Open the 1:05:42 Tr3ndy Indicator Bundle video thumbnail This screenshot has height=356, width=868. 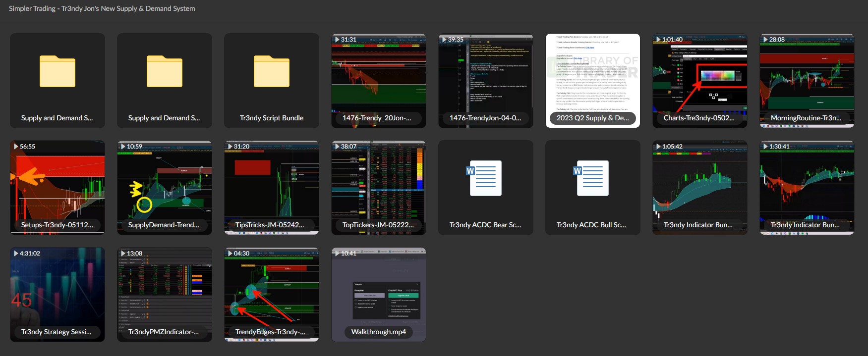[700, 188]
